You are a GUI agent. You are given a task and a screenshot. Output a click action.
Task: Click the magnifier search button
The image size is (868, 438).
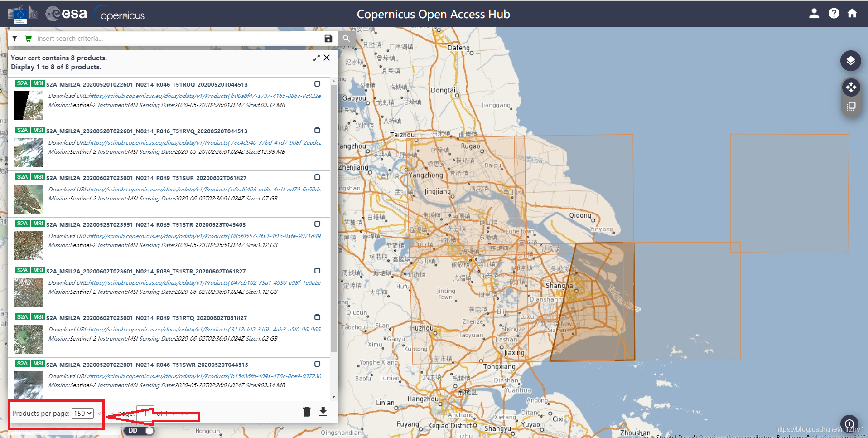[x=347, y=39]
